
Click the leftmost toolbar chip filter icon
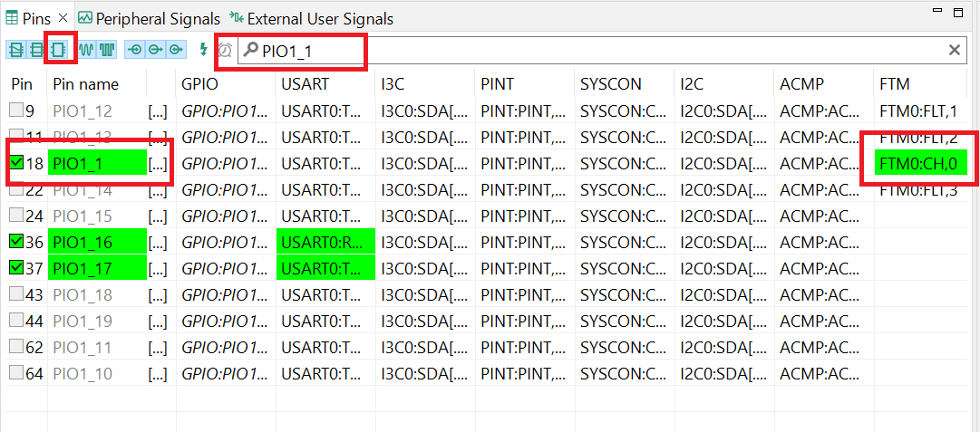tap(16, 50)
